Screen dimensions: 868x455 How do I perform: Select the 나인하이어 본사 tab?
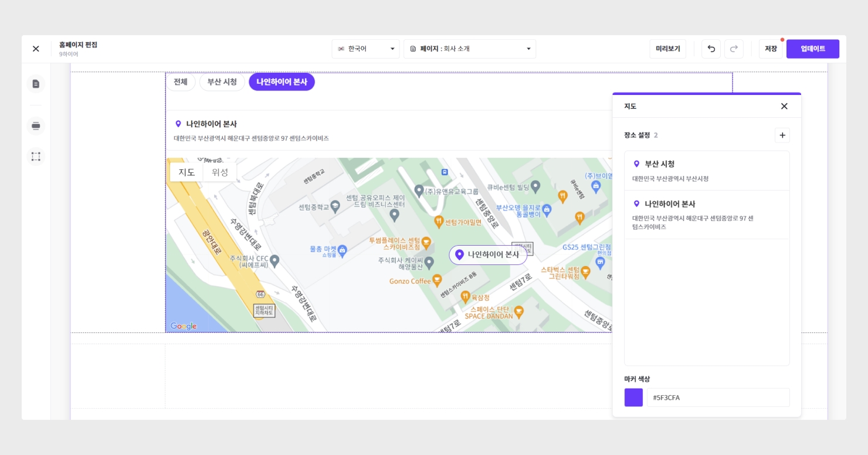pos(282,82)
